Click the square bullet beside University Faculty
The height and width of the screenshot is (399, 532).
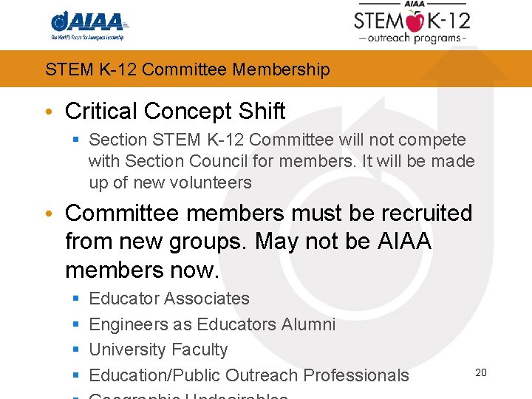[76, 349]
